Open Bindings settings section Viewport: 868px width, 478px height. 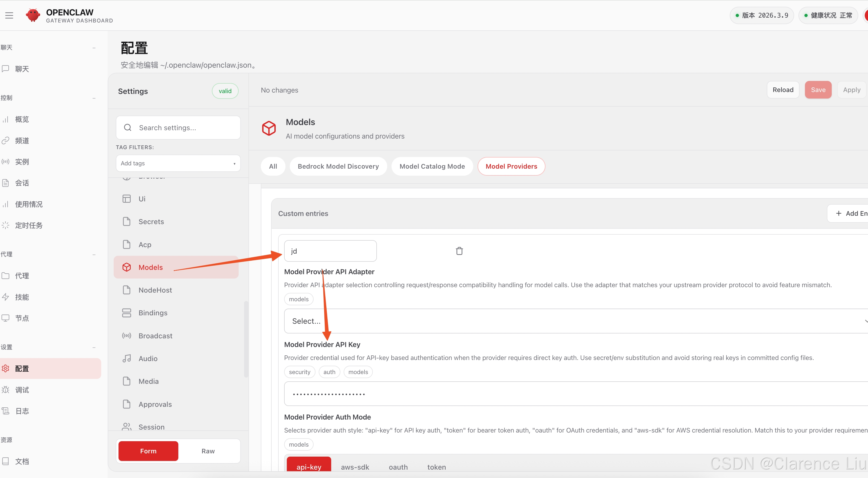(153, 313)
